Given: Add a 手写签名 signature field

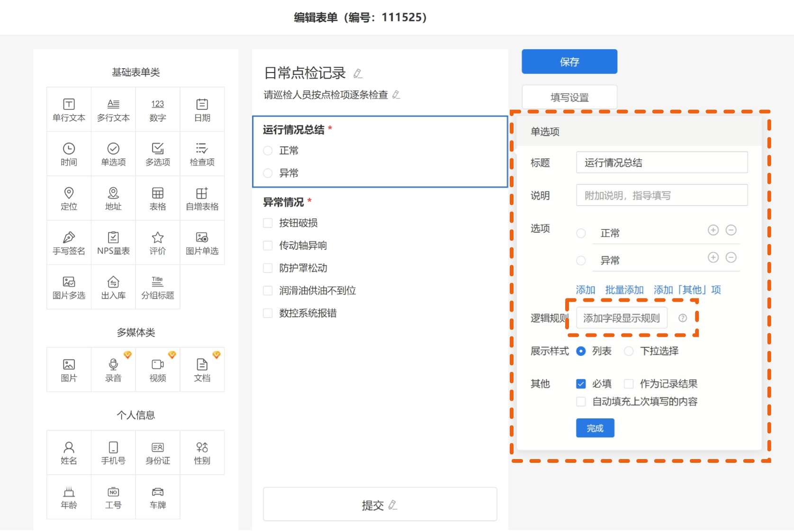Looking at the screenshot, I should [x=69, y=243].
